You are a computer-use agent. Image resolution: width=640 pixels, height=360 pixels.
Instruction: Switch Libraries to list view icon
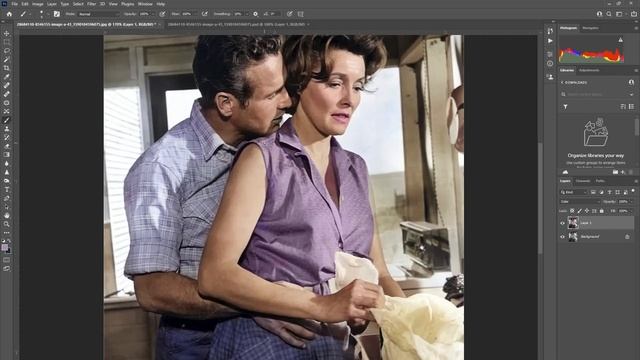[x=631, y=107]
